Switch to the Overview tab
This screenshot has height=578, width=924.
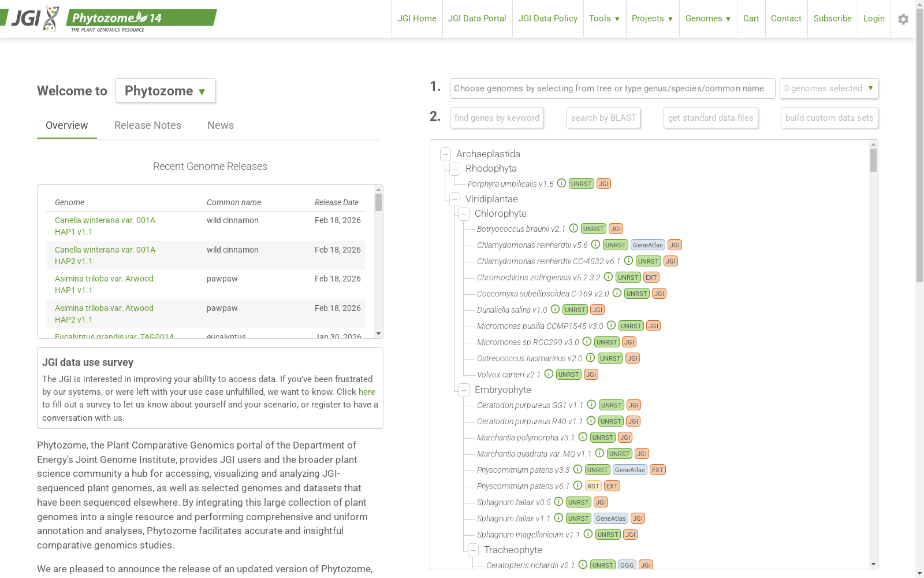coord(67,125)
